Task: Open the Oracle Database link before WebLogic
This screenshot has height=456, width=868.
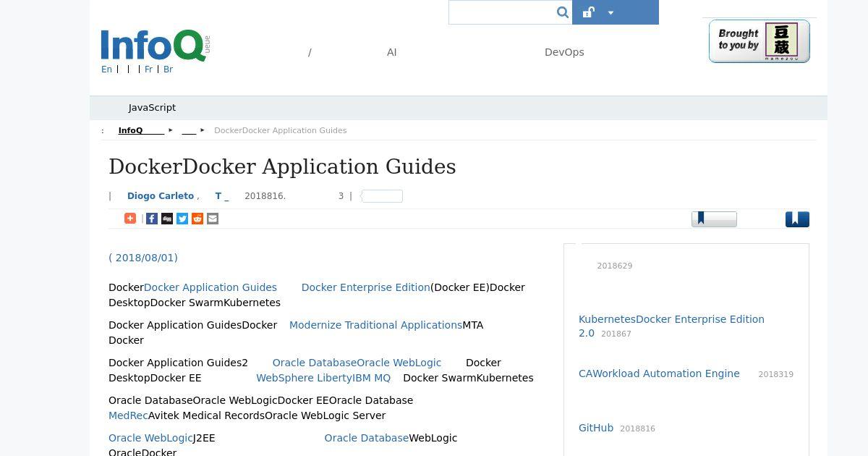Action: (x=367, y=438)
